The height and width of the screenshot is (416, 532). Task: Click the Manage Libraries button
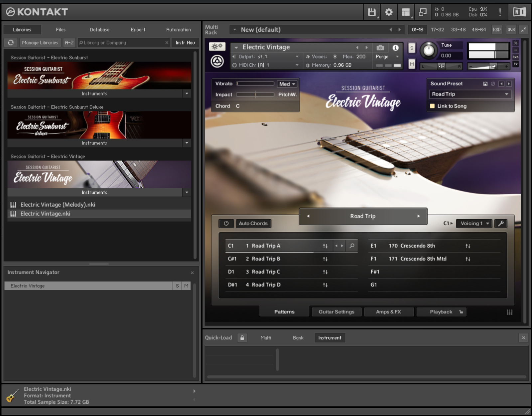(40, 43)
